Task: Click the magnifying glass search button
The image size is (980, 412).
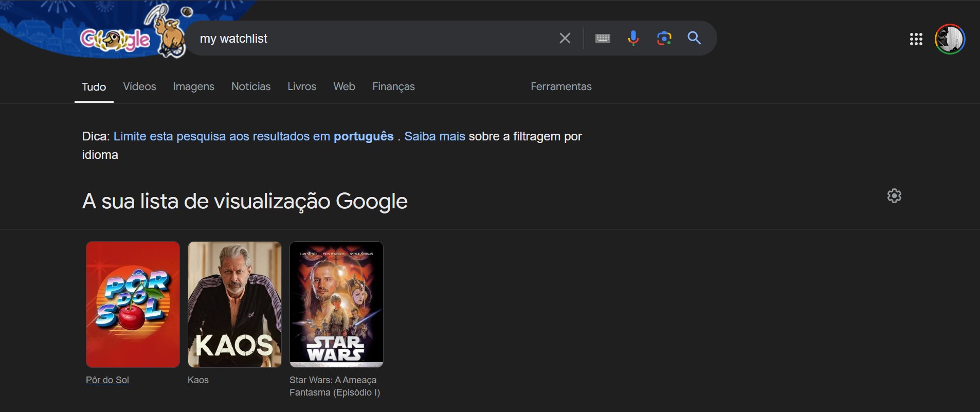Action: coord(694,38)
